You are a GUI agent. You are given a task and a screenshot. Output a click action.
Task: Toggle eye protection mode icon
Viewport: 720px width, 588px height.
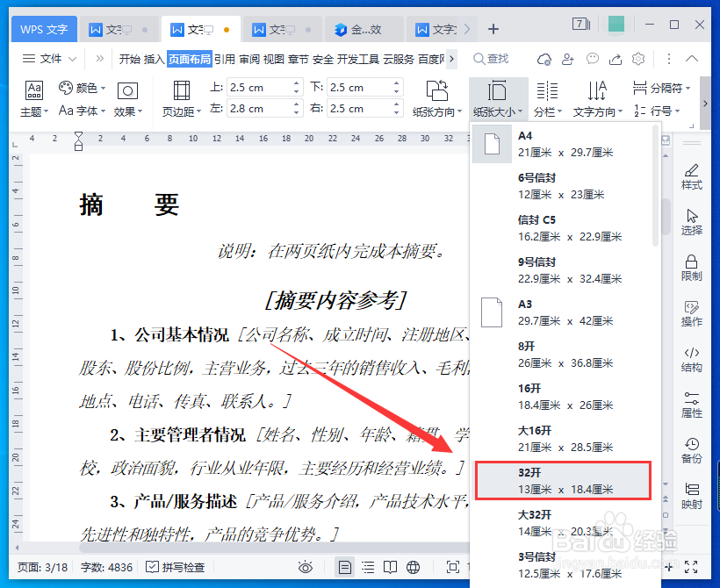tap(306, 567)
